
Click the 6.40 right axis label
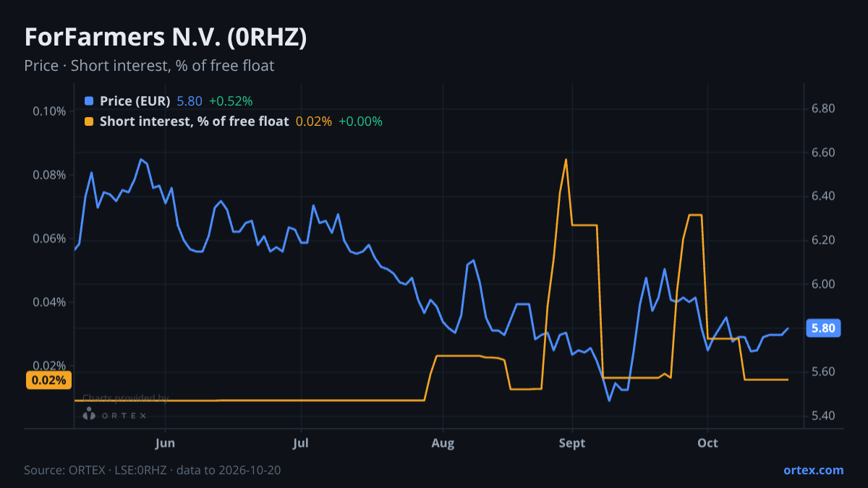(824, 196)
